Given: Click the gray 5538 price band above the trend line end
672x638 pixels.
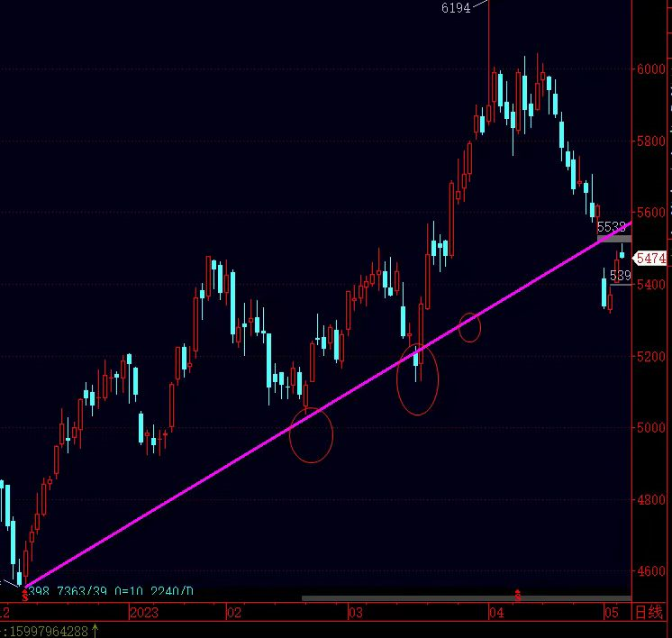Looking at the screenshot, I should pos(614,239).
